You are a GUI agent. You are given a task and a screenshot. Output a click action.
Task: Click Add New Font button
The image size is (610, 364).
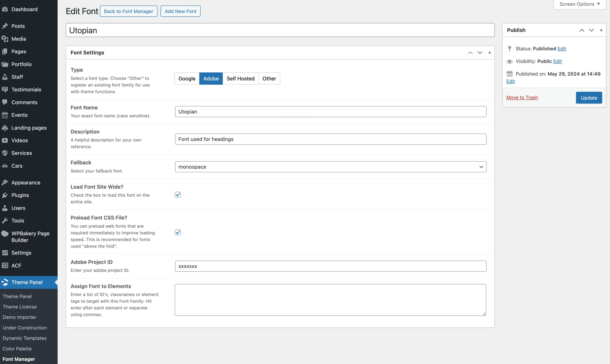point(180,11)
